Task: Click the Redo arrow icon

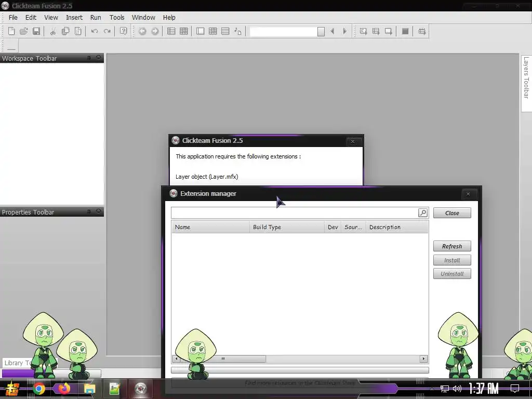Action: tap(107, 31)
